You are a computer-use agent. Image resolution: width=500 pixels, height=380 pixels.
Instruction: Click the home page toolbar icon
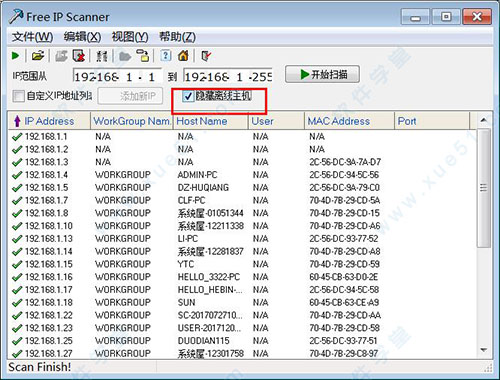183,56
